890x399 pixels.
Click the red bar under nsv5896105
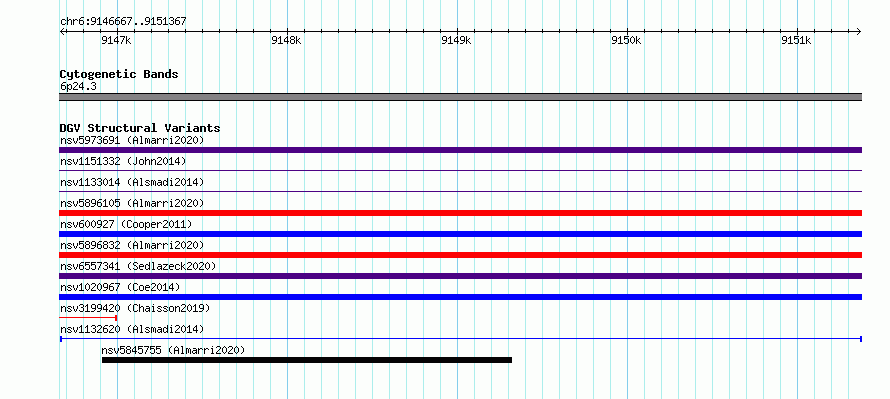pyautogui.click(x=460, y=213)
